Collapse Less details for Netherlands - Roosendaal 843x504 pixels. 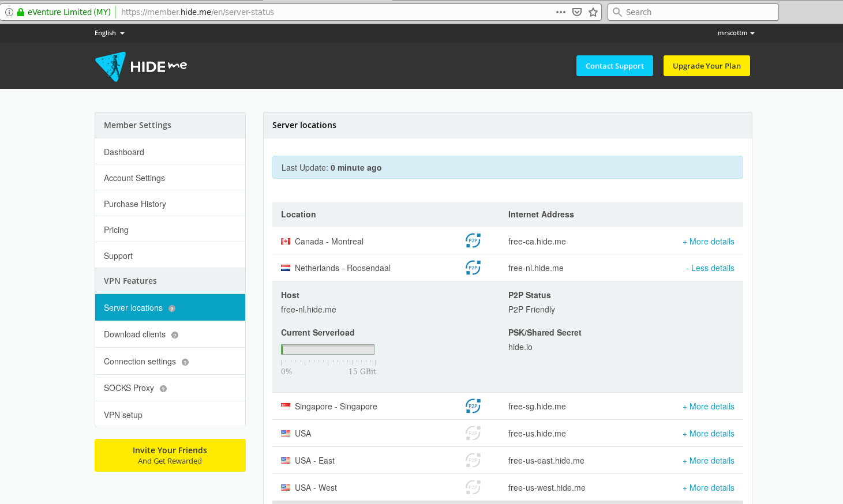click(710, 268)
